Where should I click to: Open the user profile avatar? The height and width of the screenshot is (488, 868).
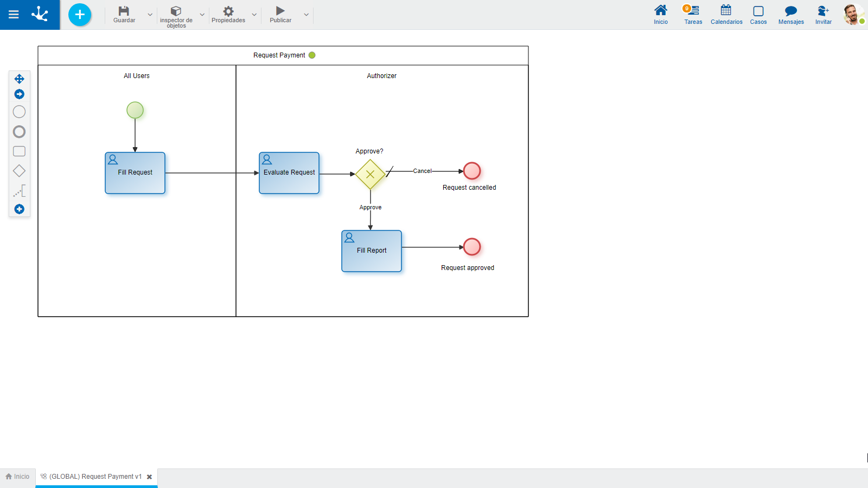[x=852, y=15]
